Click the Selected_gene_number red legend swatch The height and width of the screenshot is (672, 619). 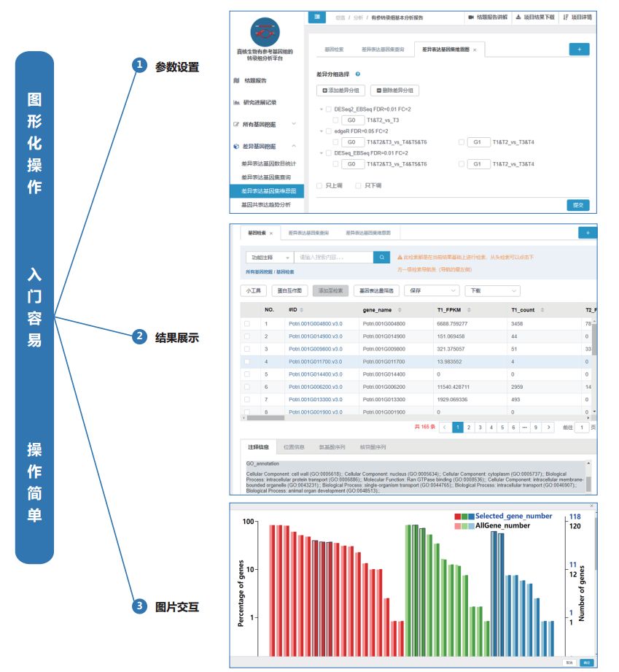click(457, 516)
